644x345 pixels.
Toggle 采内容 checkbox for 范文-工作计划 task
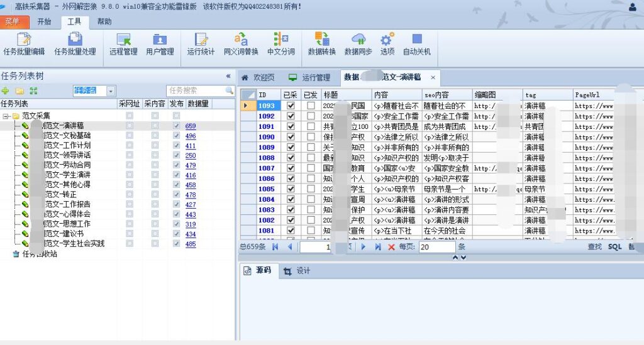[155, 145]
